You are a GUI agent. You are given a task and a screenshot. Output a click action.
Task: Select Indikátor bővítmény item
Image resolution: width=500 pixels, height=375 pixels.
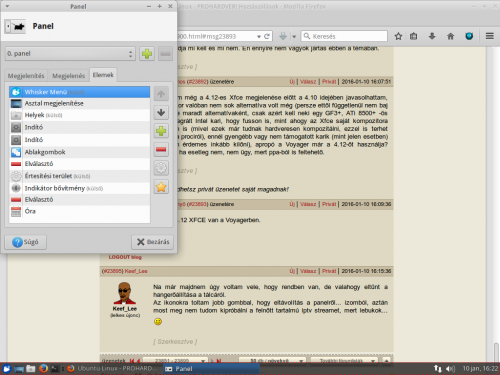(80, 188)
